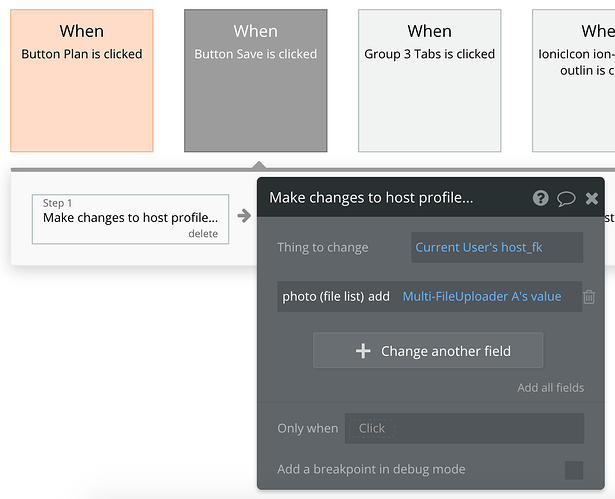Select the IonicIcon is clicked event
The image size is (615, 499).
(x=574, y=80)
